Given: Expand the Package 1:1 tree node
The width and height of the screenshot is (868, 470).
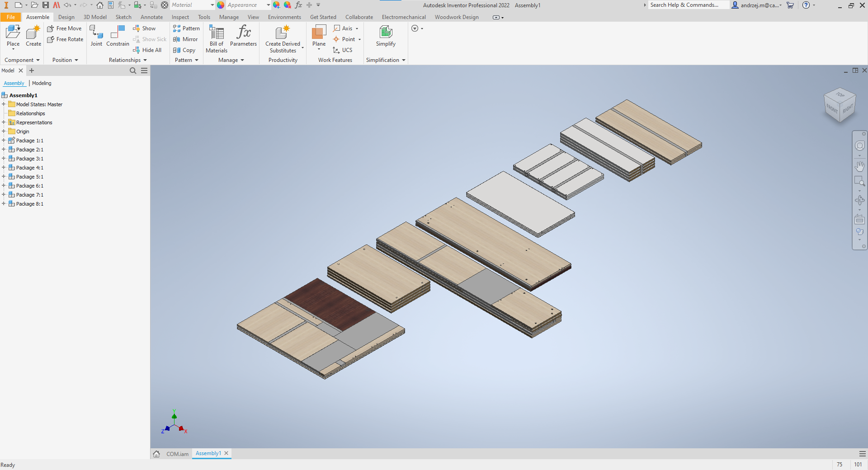Looking at the screenshot, I should coord(4,141).
